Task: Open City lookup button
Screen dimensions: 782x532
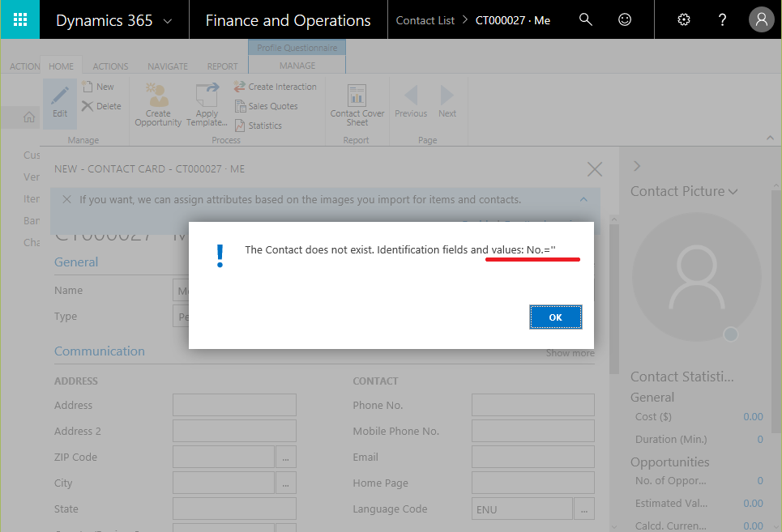Action: [x=286, y=483]
